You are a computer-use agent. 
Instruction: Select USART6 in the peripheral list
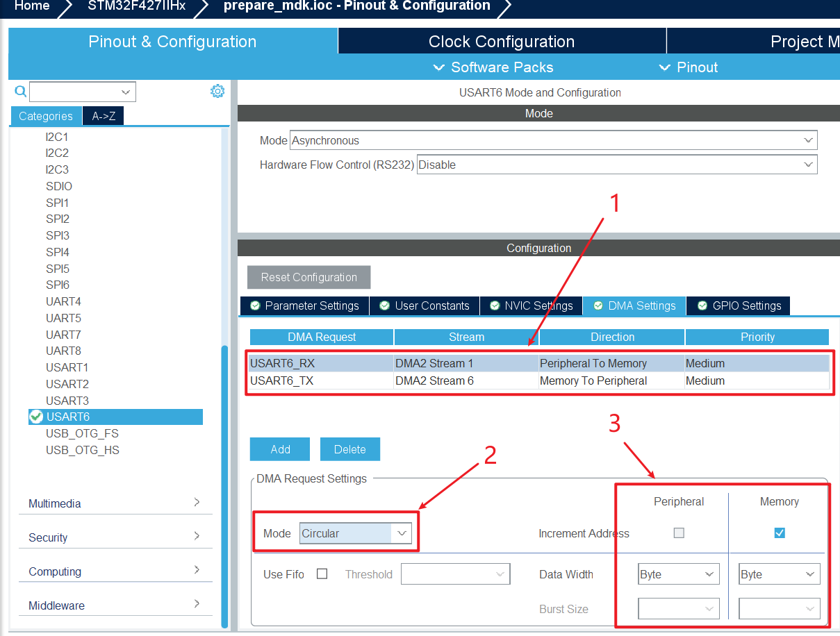pyautogui.click(x=115, y=417)
